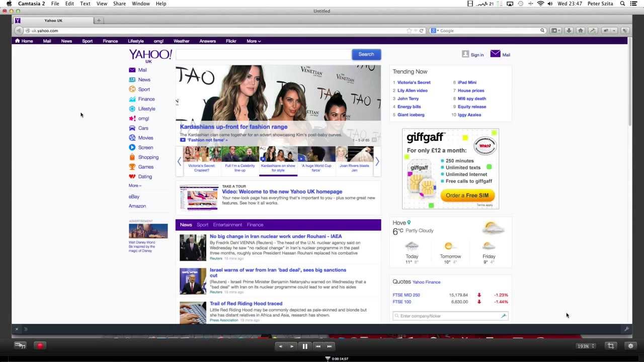
Task: Open the zoom percentage 193% stepper
Action: pos(586,346)
